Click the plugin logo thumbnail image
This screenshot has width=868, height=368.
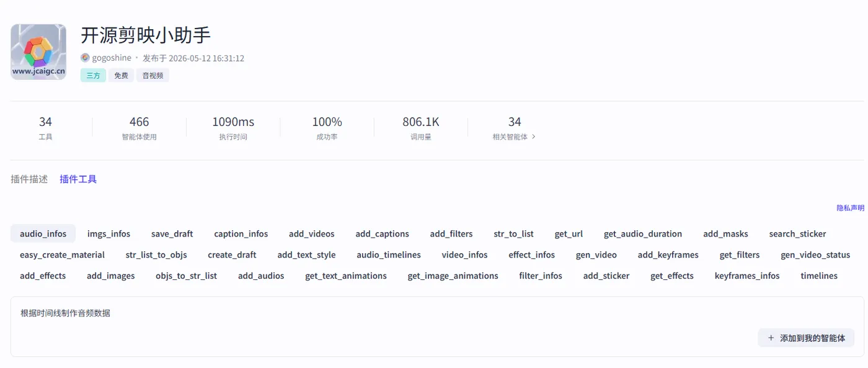click(38, 52)
